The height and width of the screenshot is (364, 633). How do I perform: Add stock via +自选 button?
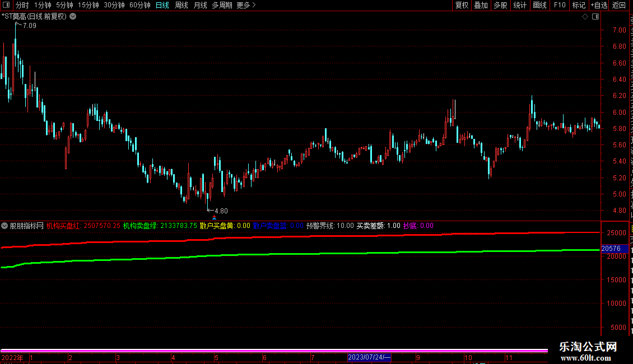(599, 5)
